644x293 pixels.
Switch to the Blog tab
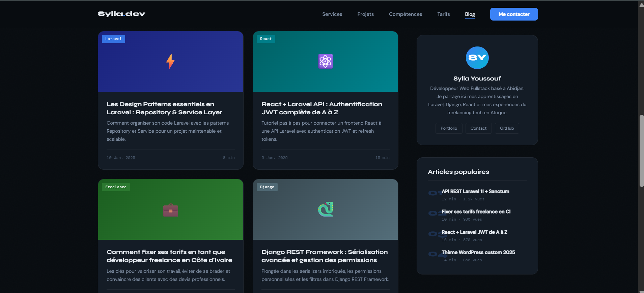pos(470,14)
